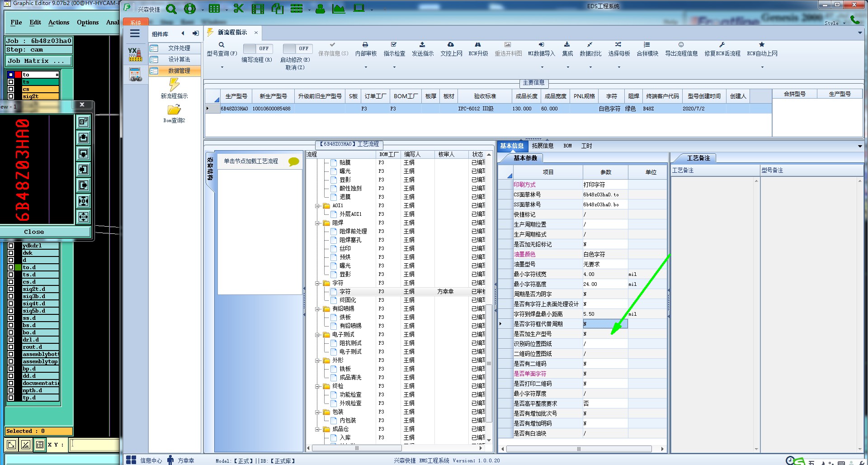Check the box for the rout.d layer
Screen dimensions: 868x465
(x=11, y=347)
